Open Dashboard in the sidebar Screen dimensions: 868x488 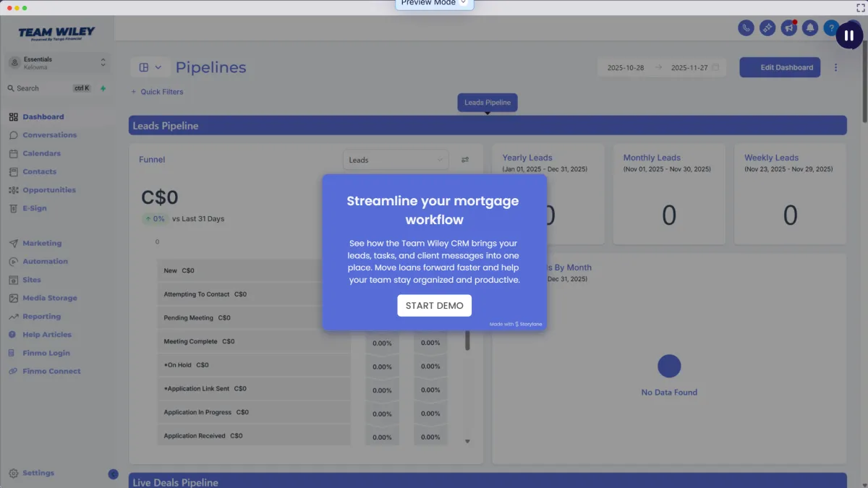pyautogui.click(x=43, y=116)
